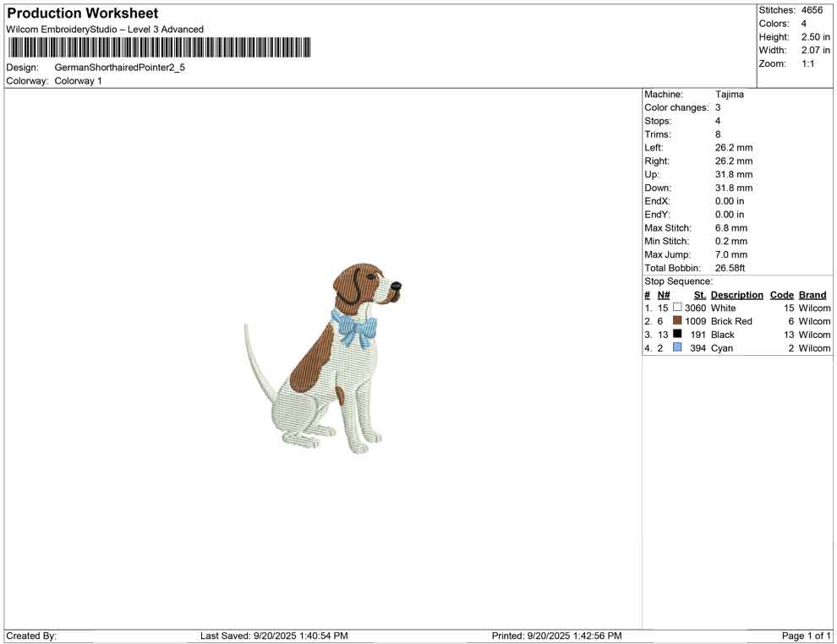837x644 pixels.
Task: Click the Zoom value 1:1
Action: tap(808, 63)
